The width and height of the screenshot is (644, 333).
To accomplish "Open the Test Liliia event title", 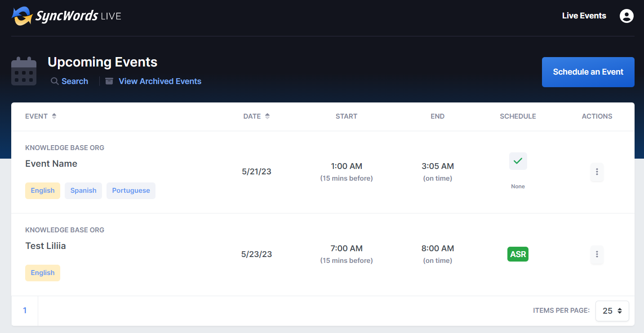I will coord(45,246).
